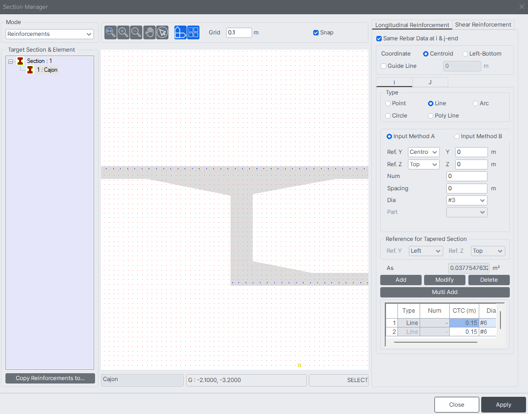Select the J end tab

430,82
